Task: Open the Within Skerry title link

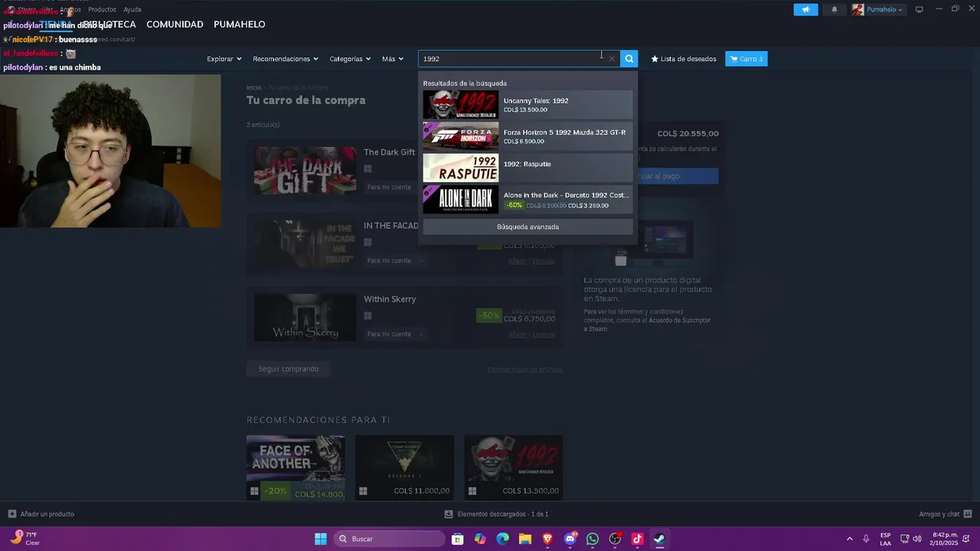Action: click(x=390, y=299)
